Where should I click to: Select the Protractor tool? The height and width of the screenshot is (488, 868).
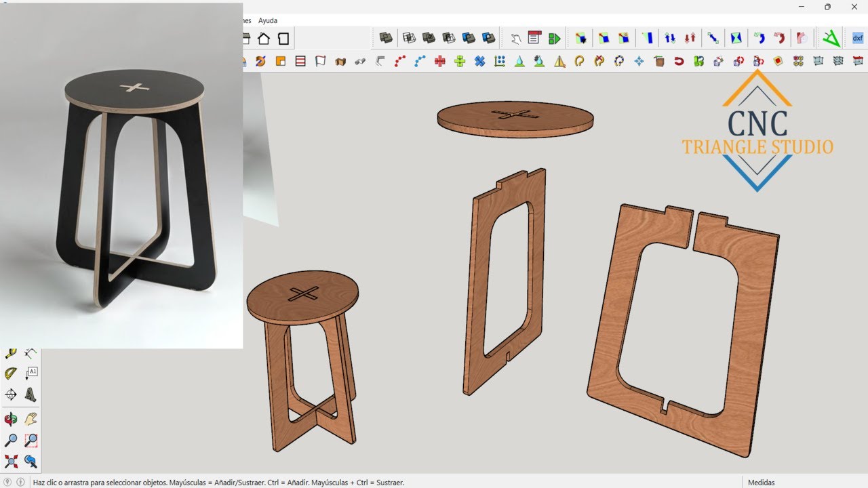click(11, 373)
